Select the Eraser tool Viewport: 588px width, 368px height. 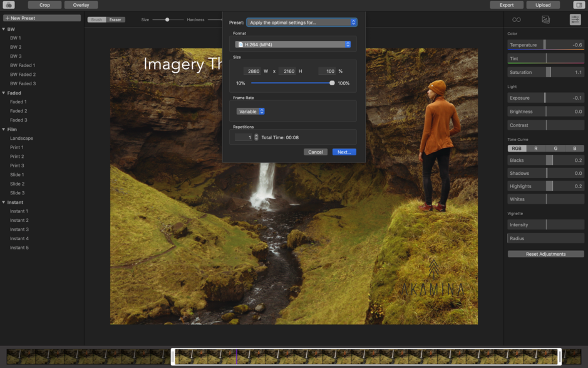(115, 19)
